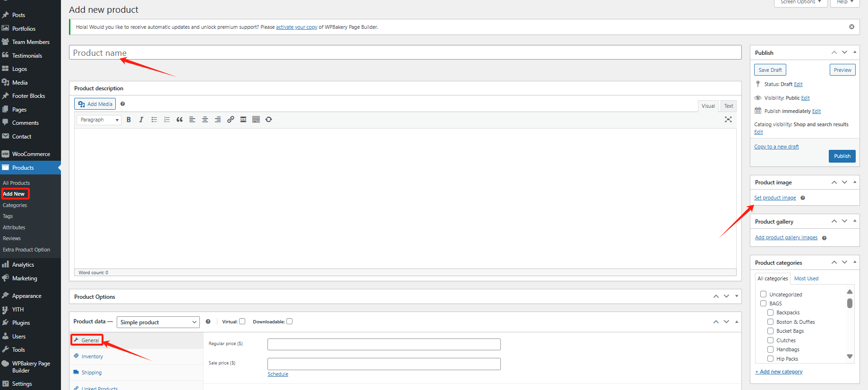Image resolution: width=868 pixels, height=390 pixels.
Task: Open the Simple product type dropdown
Action: pyautogui.click(x=158, y=322)
